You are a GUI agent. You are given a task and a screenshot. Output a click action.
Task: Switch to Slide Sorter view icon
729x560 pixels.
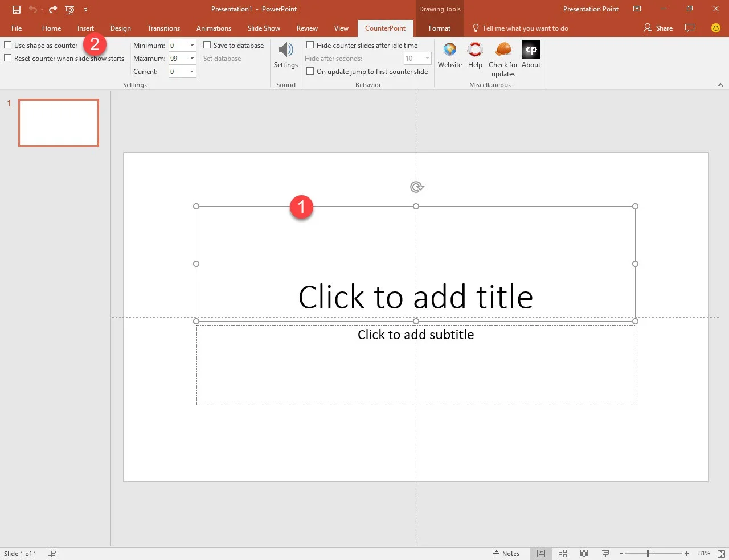coord(563,553)
